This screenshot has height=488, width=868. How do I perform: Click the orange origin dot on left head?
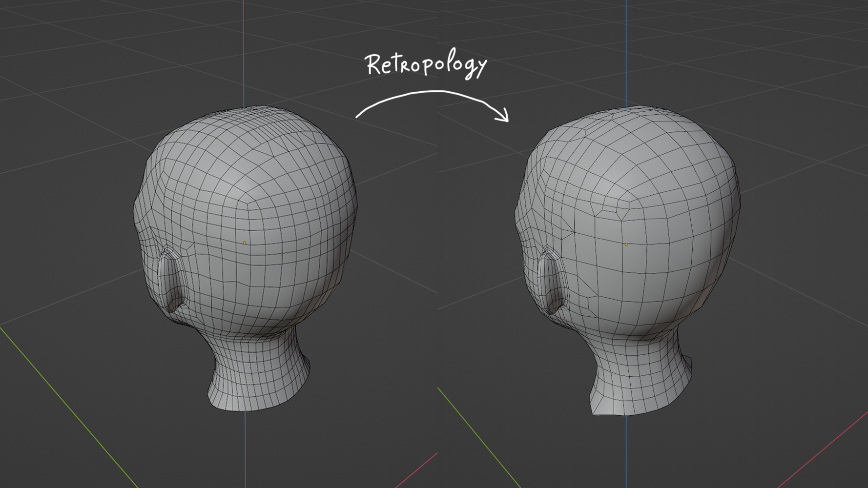pos(245,243)
